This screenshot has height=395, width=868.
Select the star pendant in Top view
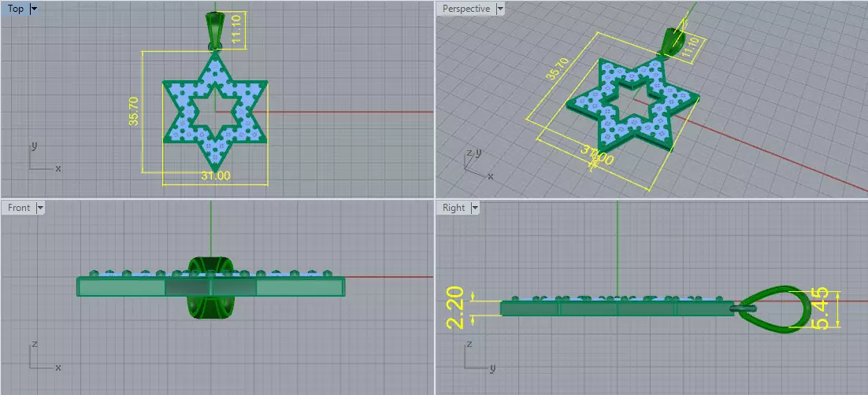(215, 111)
